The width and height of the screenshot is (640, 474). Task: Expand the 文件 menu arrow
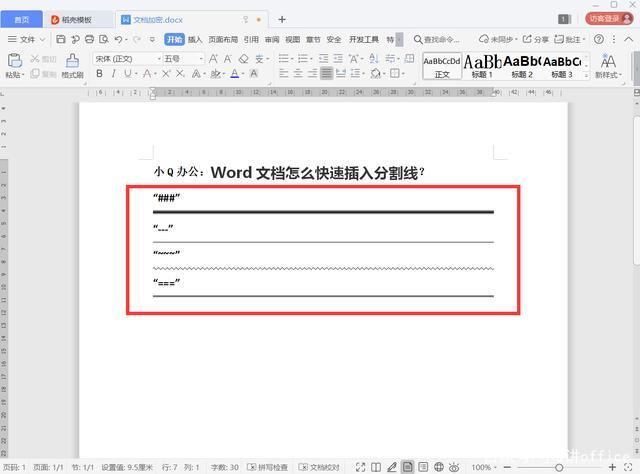pyautogui.click(x=42, y=40)
